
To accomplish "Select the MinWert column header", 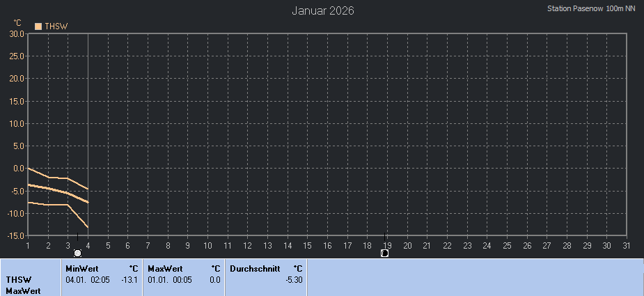I will (x=81, y=268).
